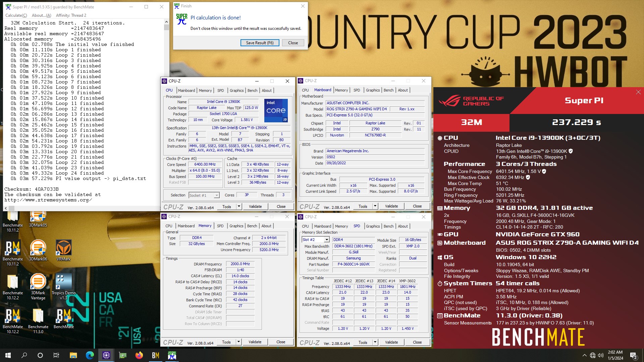Open the volume icon in system tray
644x362 pixels.
click(601, 355)
